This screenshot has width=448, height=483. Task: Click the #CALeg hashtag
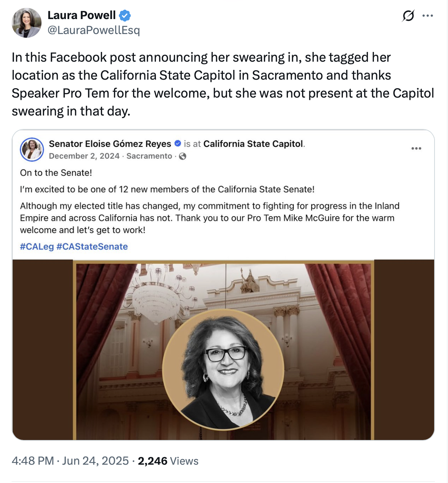tap(37, 247)
